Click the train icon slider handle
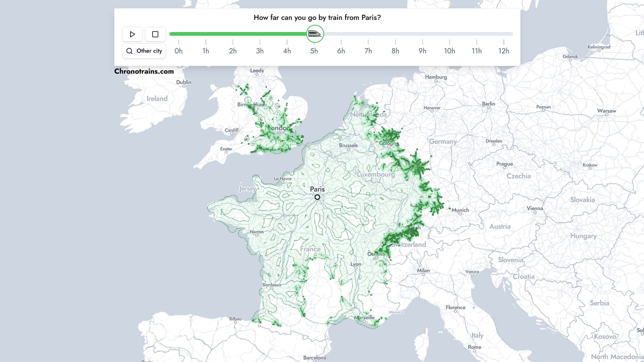Viewport: 644px width, 362px height. tap(315, 34)
